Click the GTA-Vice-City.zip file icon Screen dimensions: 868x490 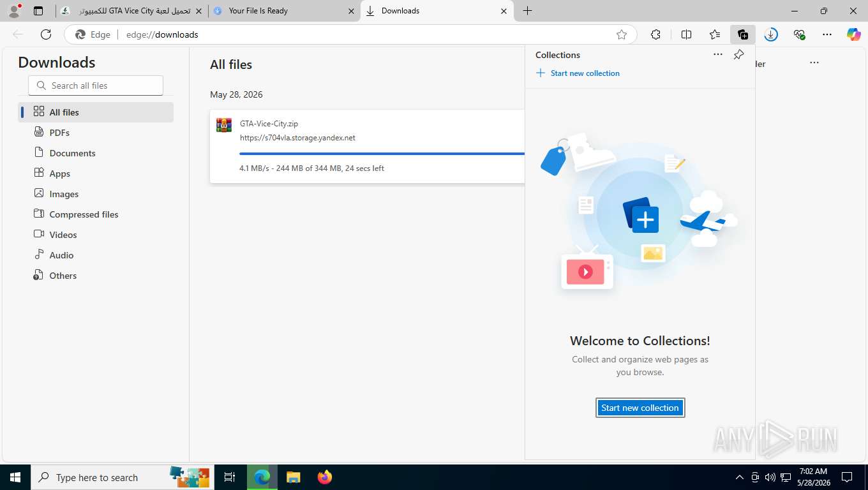coord(224,125)
